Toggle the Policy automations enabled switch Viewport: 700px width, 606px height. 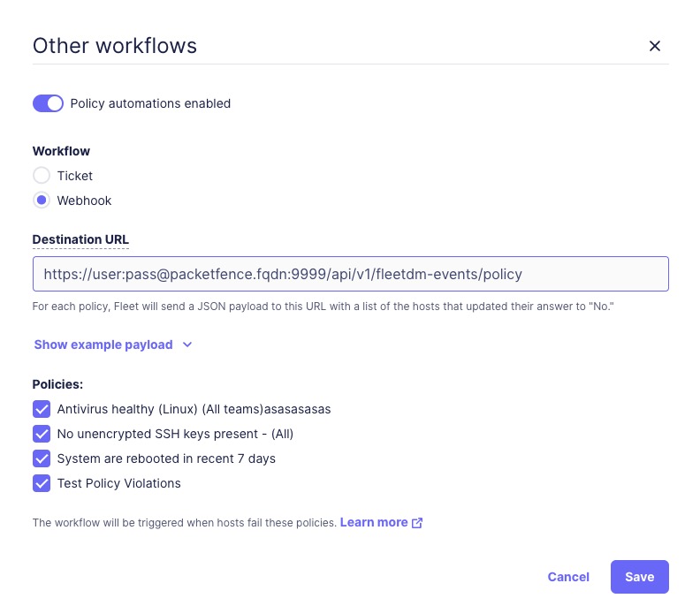pos(48,103)
